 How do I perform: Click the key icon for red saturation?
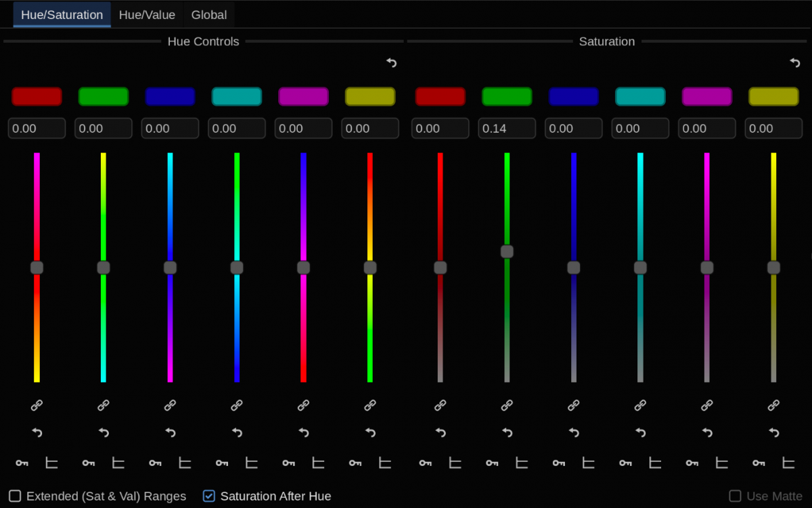[x=426, y=463]
